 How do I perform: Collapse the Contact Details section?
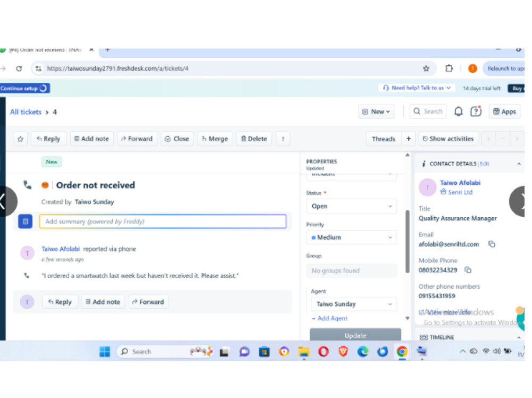519,164
